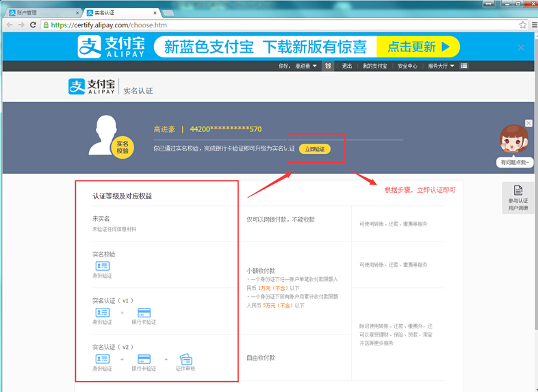Click the yellow name 高进豪 in profile
Screen dimensions: 538x392
[164, 129]
